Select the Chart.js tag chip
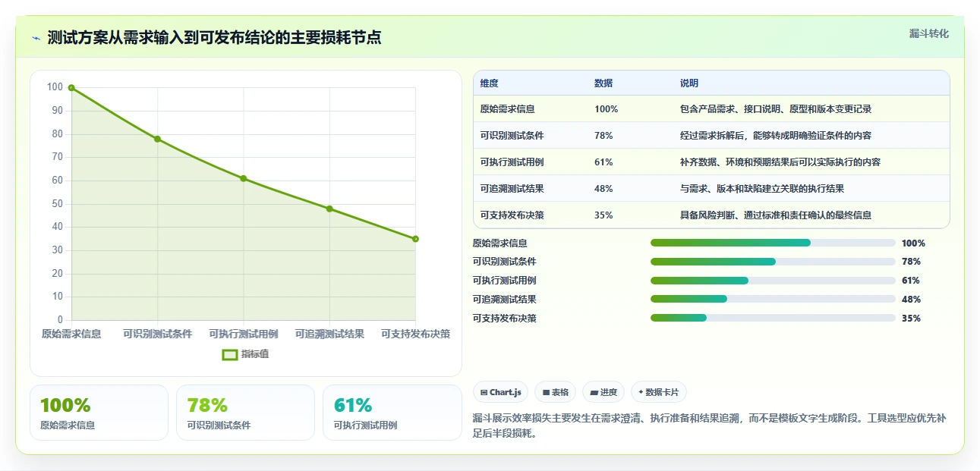Screen dimensions: 980x471 (501, 392)
